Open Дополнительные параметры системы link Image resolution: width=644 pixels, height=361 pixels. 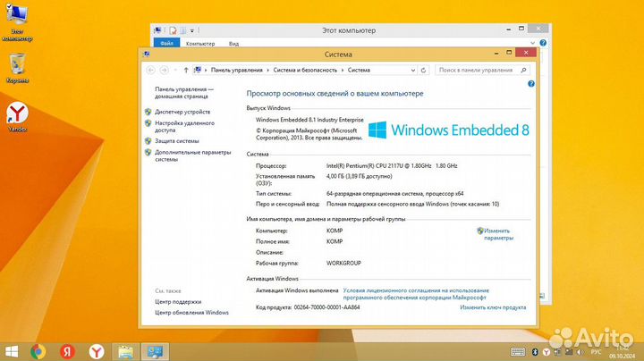(192, 155)
